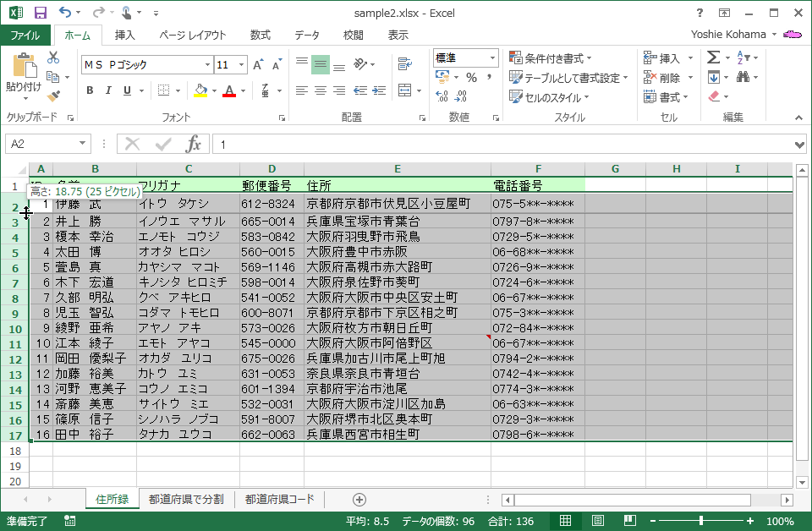Adjust the zoom slider handle
Screen dimensions: 812x531
pyautogui.click(x=700, y=521)
